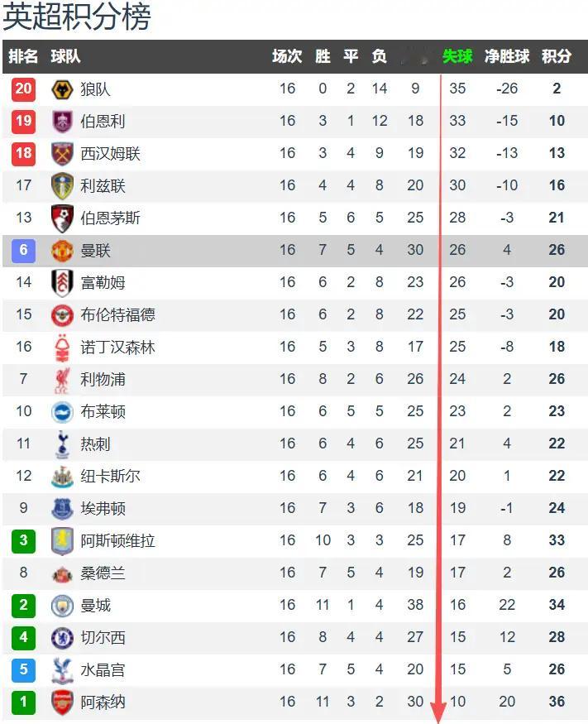Sort by the 净胜球 column header
This screenshot has width=588, height=724.
click(x=507, y=56)
